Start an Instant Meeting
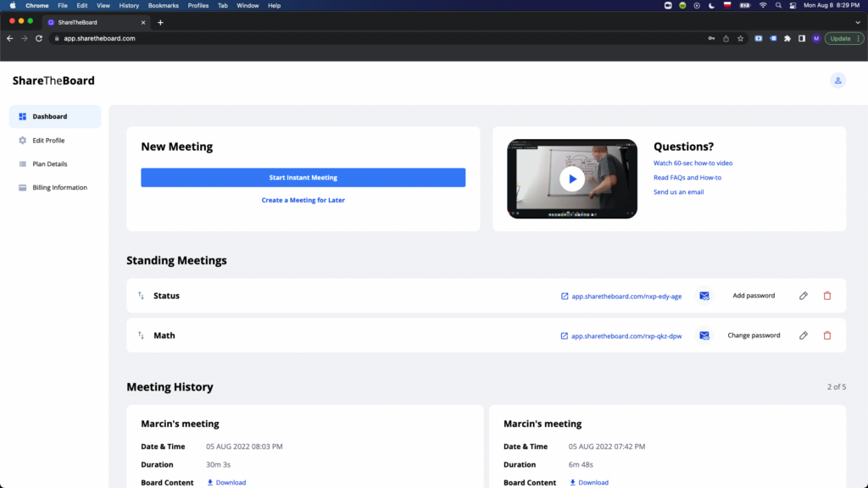868x488 pixels. 303,177
